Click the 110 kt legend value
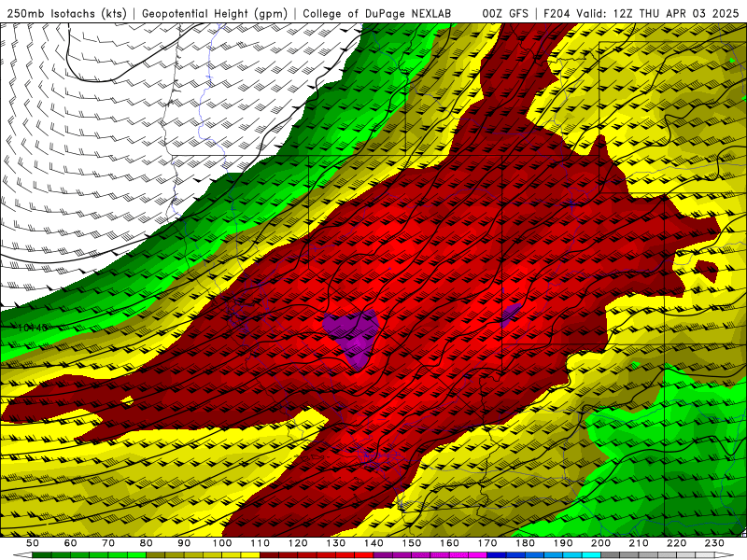The image size is (747, 560). (x=261, y=543)
